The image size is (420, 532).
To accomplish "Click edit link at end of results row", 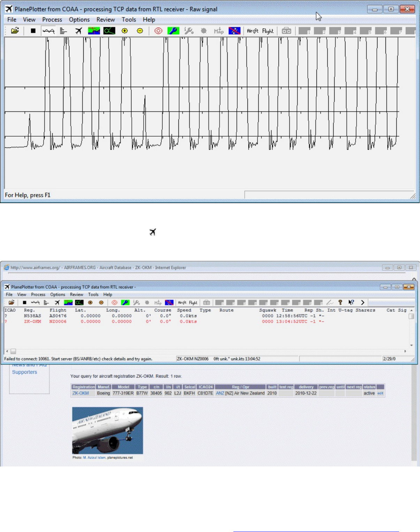I will pyautogui.click(x=380, y=393).
